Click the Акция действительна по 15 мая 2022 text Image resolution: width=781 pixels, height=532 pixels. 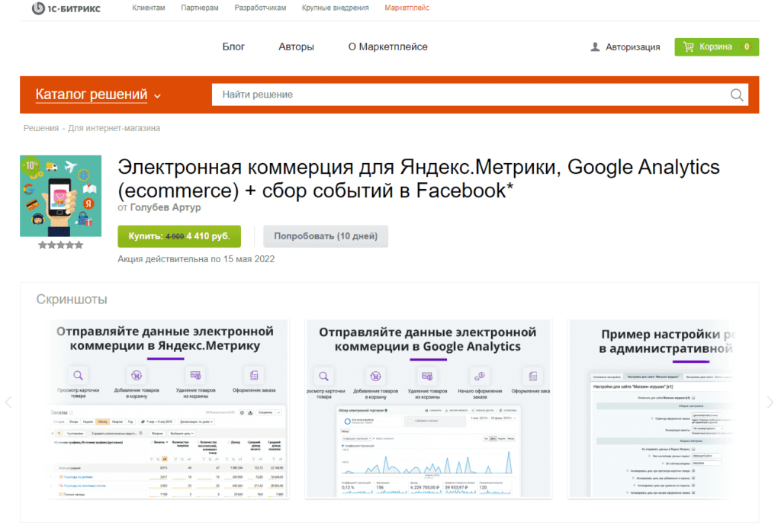pyautogui.click(x=196, y=259)
